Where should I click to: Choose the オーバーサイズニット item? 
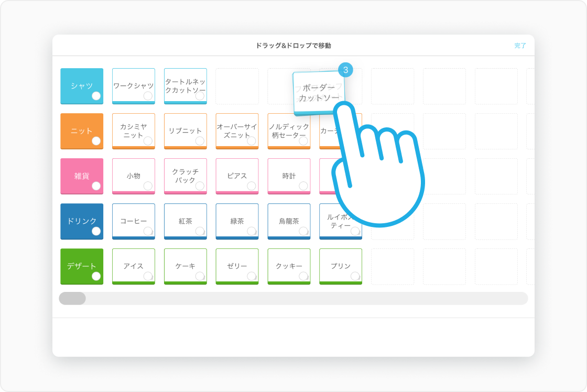tap(237, 130)
